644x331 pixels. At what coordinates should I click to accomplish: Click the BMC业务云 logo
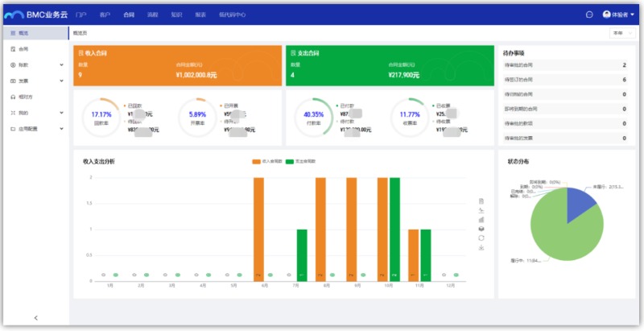pyautogui.click(x=35, y=14)
